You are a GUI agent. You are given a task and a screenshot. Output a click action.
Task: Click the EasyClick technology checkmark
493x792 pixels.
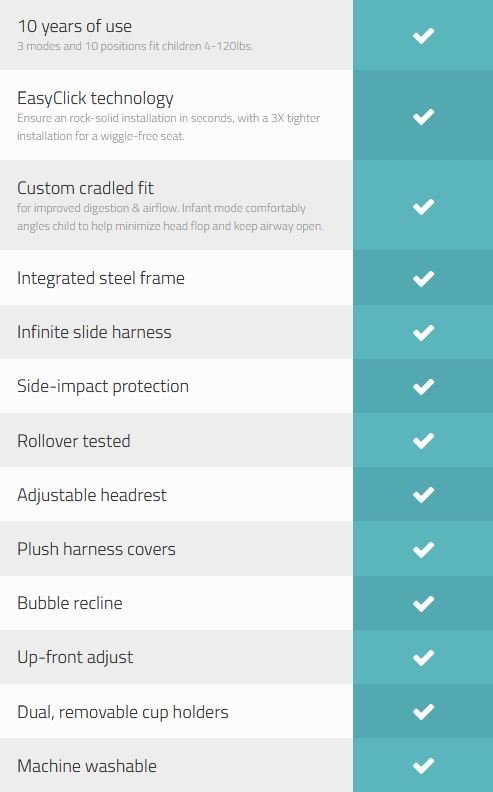tap(423, 116)
